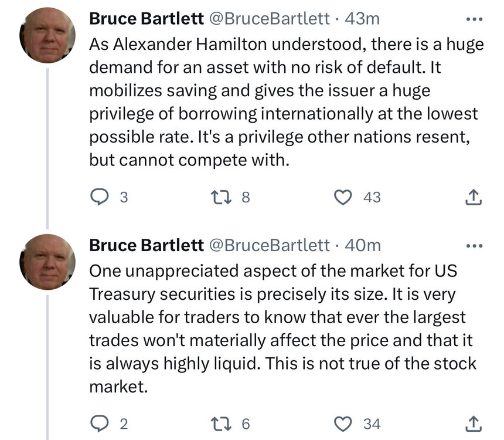
Task: Click the 40m timestamp
Action: [x=363, y=245]
